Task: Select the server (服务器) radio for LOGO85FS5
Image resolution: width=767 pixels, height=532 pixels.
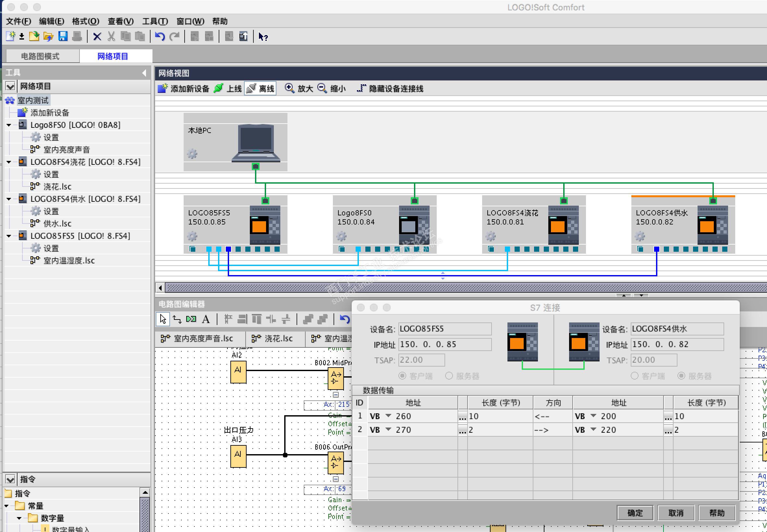Action: click(449, 376)
